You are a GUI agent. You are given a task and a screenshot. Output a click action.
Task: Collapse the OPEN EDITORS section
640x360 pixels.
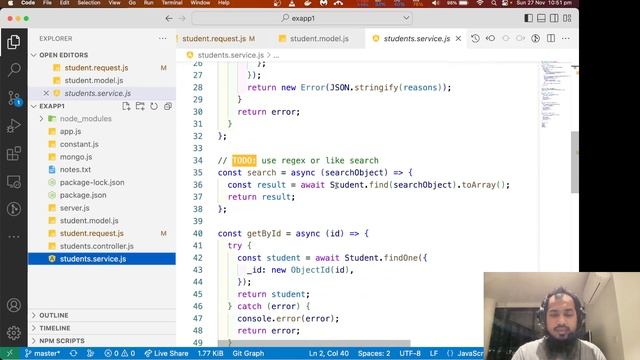click(x=34, y=55)
